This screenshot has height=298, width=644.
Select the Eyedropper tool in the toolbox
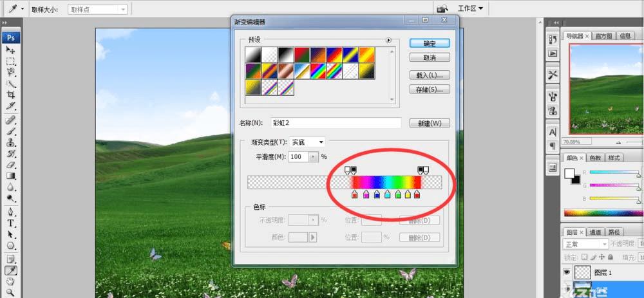(x=11, y=270)
